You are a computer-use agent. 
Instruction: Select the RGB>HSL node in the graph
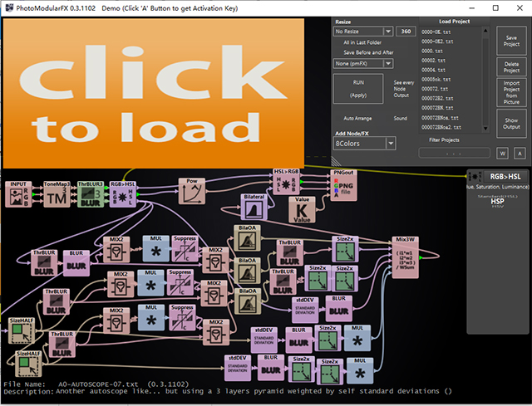122,194
